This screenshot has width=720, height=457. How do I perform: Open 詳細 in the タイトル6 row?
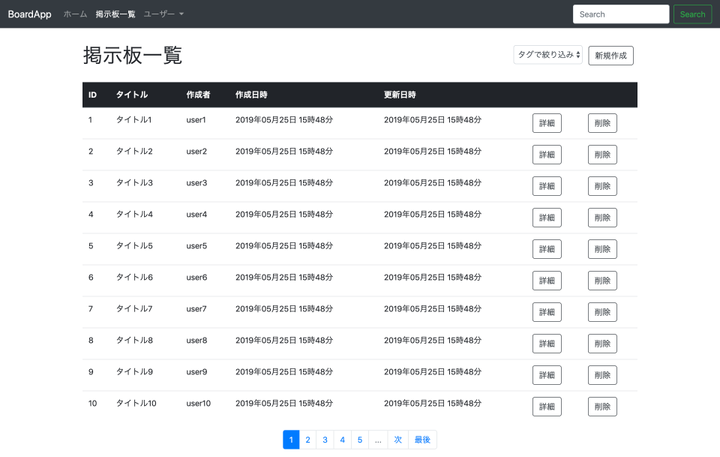coord(547,281)
